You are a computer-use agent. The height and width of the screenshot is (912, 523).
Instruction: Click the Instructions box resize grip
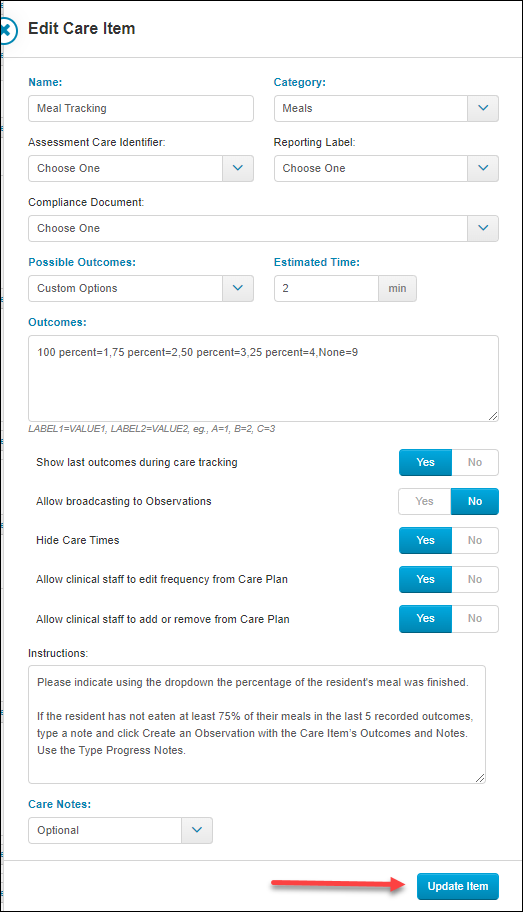point(480,778)
